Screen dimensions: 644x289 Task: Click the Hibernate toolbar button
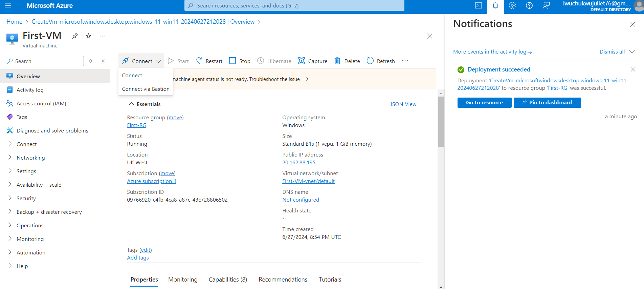(x=274, y=61)
